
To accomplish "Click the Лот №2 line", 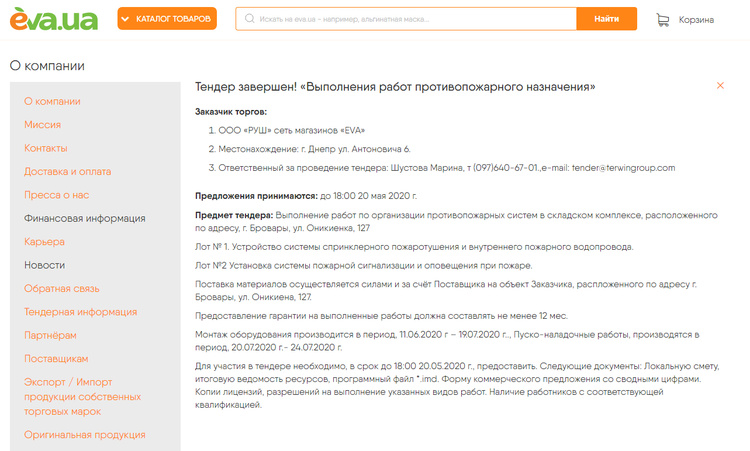I will click(364, 266).
